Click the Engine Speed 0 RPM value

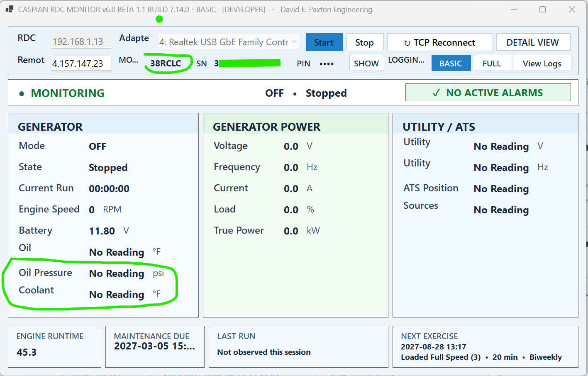[x=92, y=210]
